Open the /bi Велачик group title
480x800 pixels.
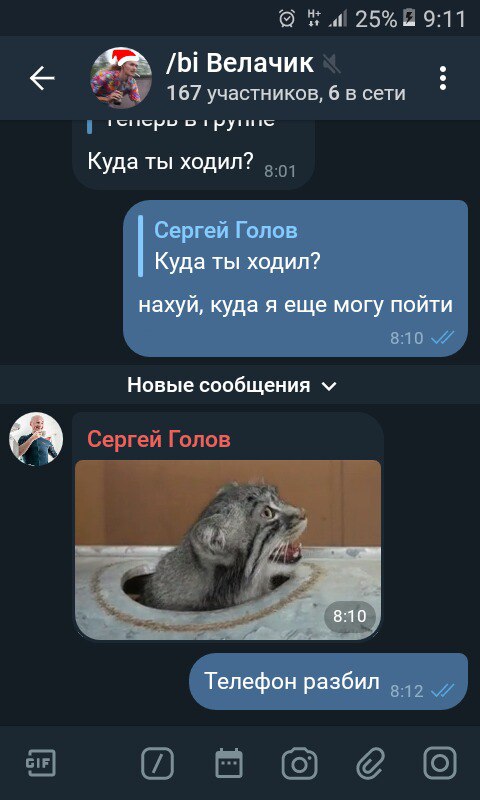pos(240,63)
